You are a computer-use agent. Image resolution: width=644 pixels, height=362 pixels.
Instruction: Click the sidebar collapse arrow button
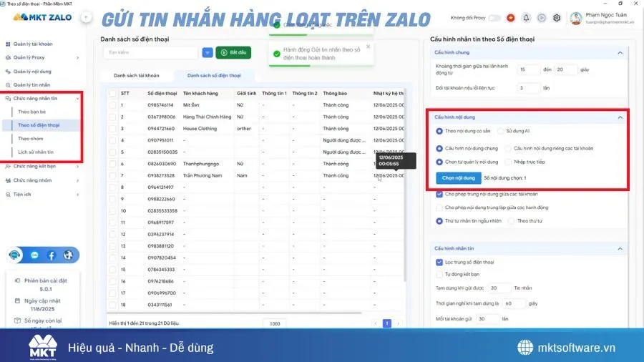coord(86,17)
